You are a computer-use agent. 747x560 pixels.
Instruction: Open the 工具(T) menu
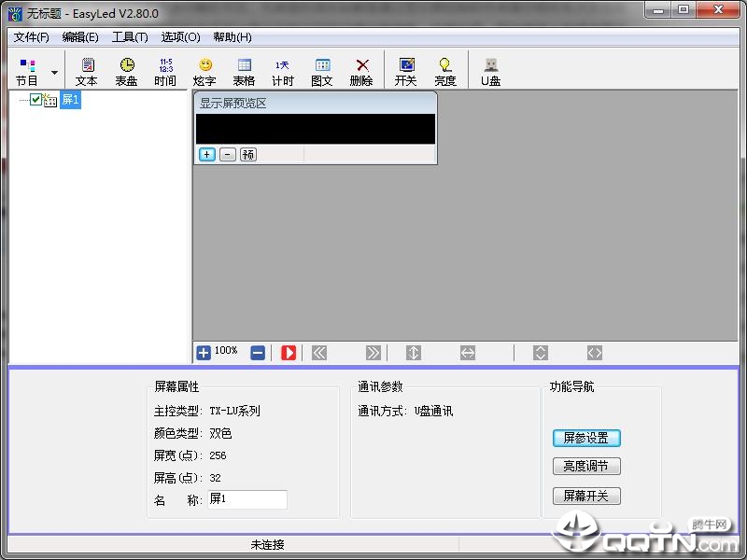(x=130, y=37)
